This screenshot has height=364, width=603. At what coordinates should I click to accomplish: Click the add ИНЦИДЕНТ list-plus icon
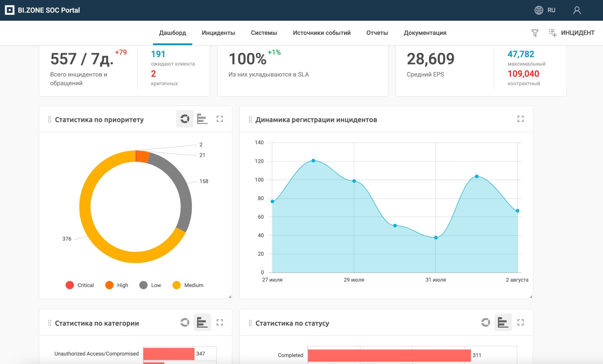(552, 33)
